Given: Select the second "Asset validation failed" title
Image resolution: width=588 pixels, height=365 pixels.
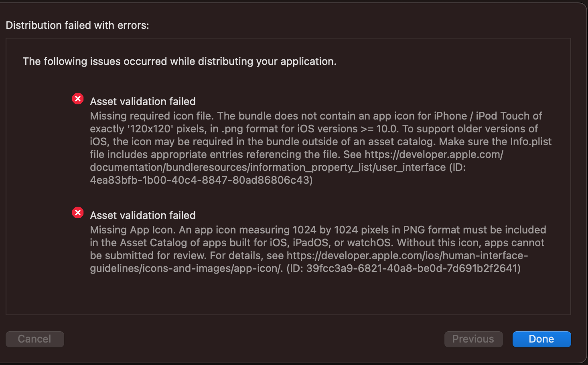Looking at the screenshot, I should (143, 215).
